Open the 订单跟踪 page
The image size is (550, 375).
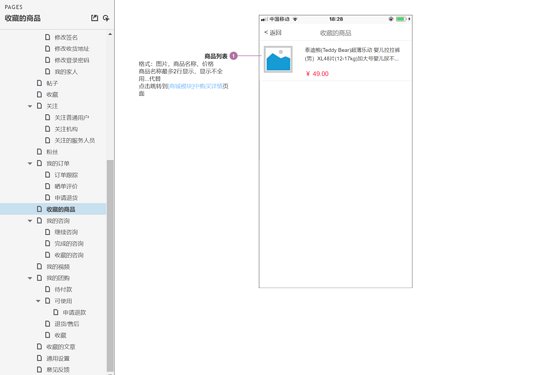[x=66, y=175]
